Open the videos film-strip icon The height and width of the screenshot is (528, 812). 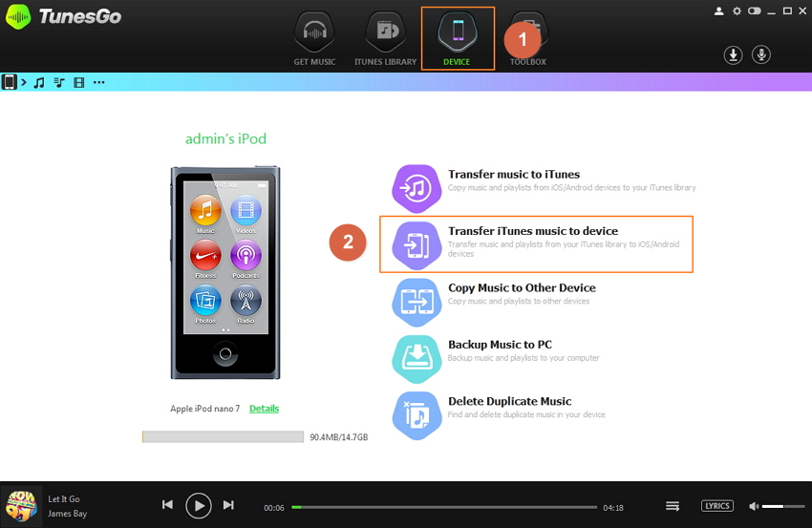(78, 82)
